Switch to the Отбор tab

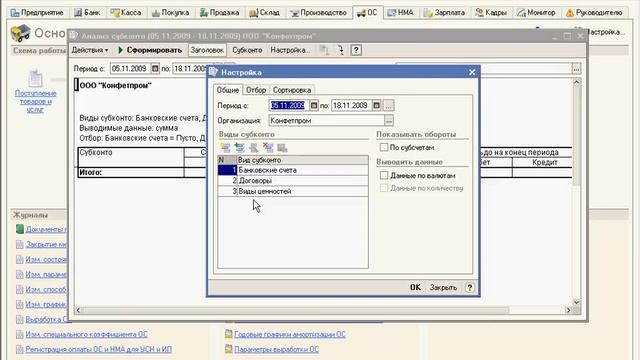(x=256, y=90)
